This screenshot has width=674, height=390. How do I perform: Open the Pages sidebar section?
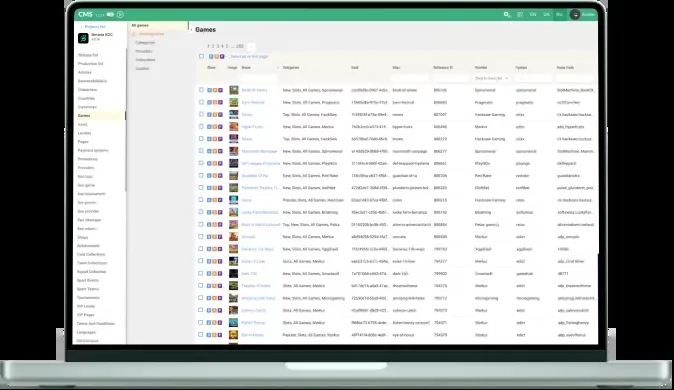(83, 142)
